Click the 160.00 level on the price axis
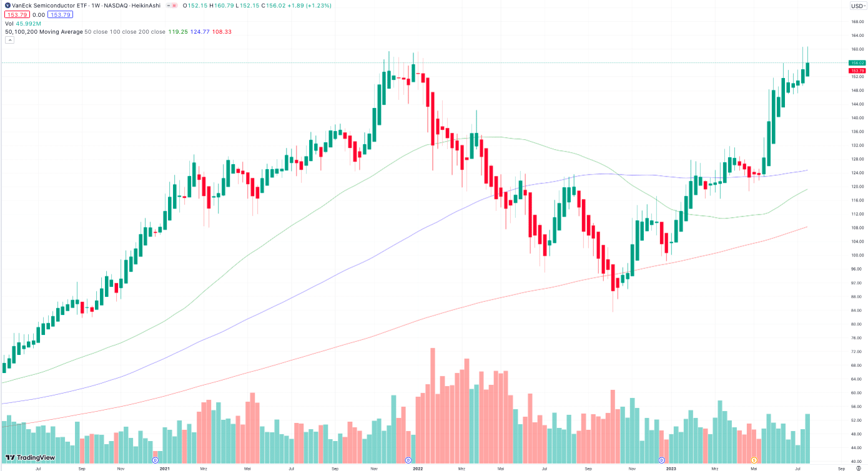868x471 pixels. (857, 49)
